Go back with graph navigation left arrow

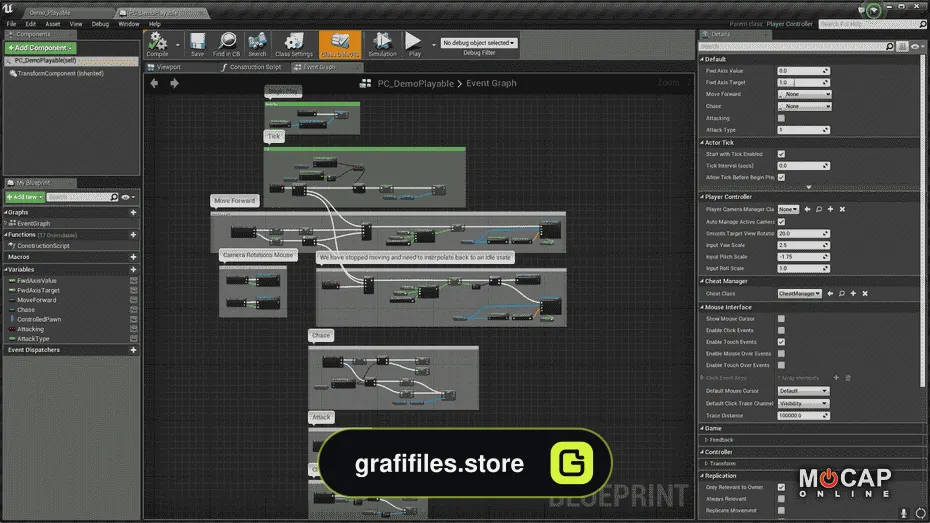(x=154, y=84)
